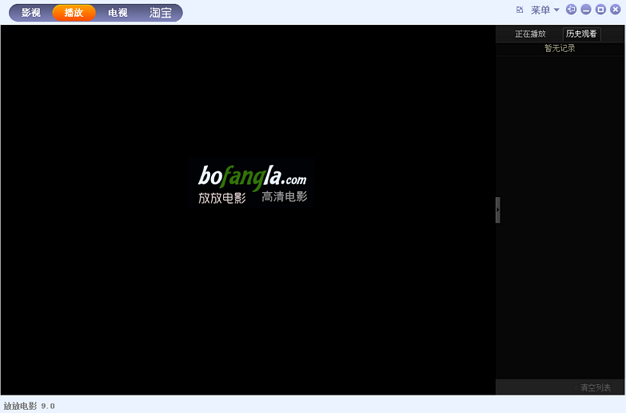Image resolution: width=626 pixels, height=413 pixels.
Task: Open the 电视 tab
Action: tap(117, 13)
